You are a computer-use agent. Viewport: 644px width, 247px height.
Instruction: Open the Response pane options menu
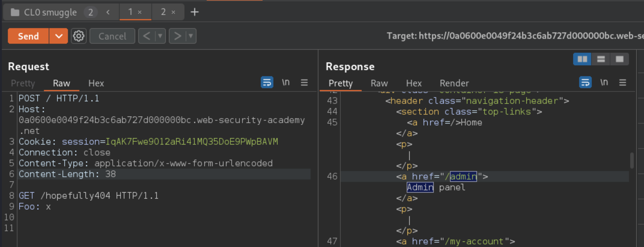623,82
